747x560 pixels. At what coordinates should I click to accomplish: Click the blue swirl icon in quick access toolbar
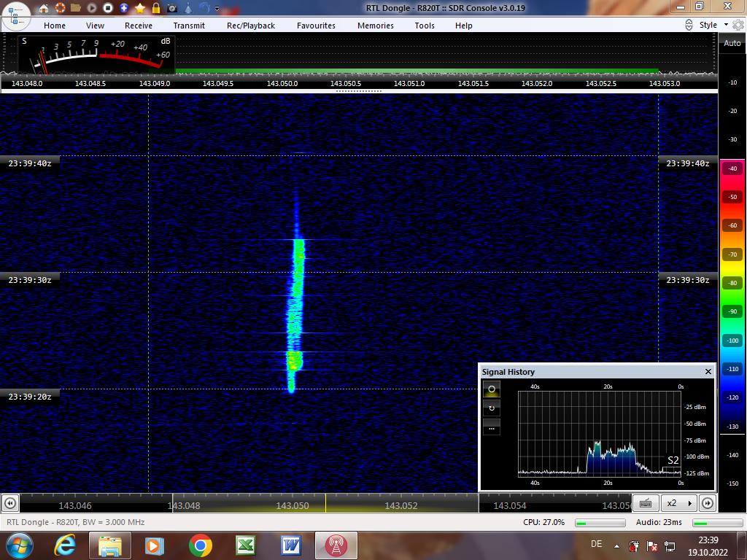204,7
